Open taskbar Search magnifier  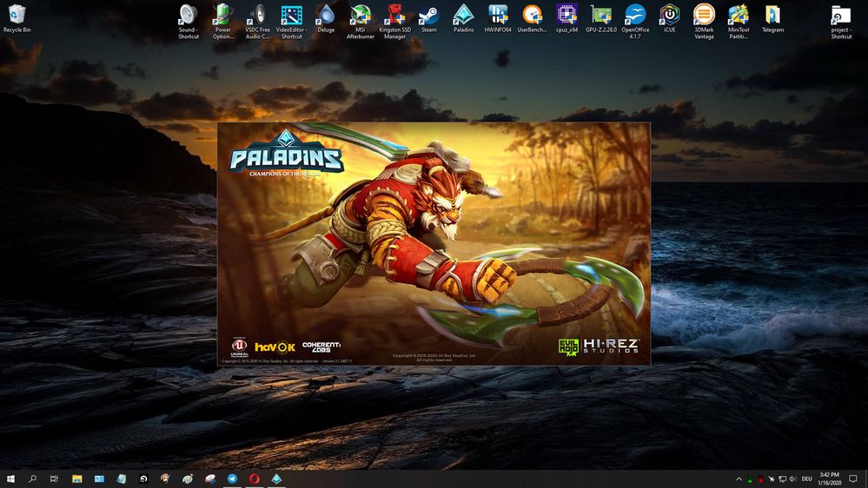click(32, 478)
